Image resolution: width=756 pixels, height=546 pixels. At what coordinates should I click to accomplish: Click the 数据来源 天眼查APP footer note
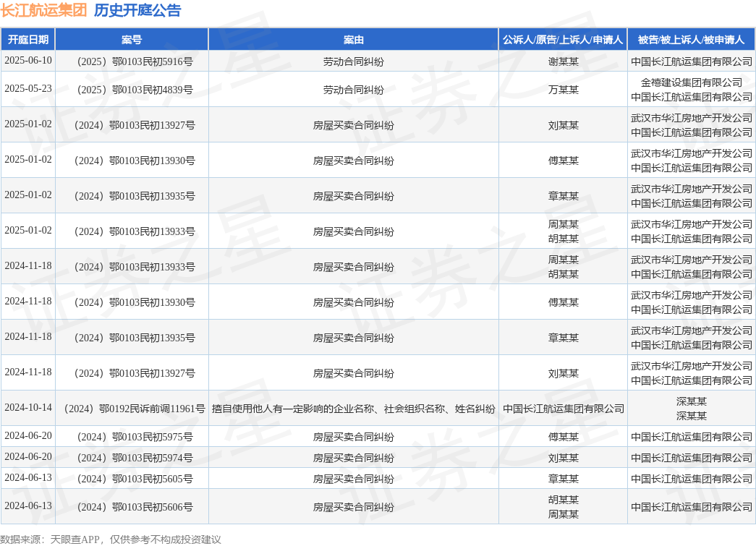click(x=111, y=539)
